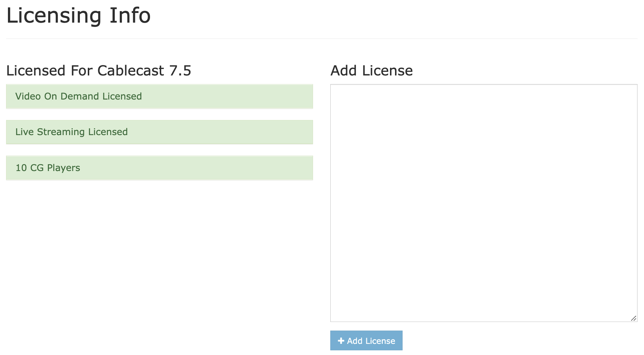Click the word Players in the green banner

(x=63, y=168)
